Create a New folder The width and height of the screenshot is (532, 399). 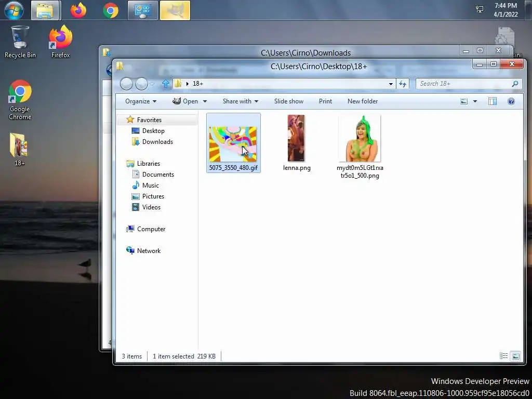pyautogui.click(x=362, y=101)
